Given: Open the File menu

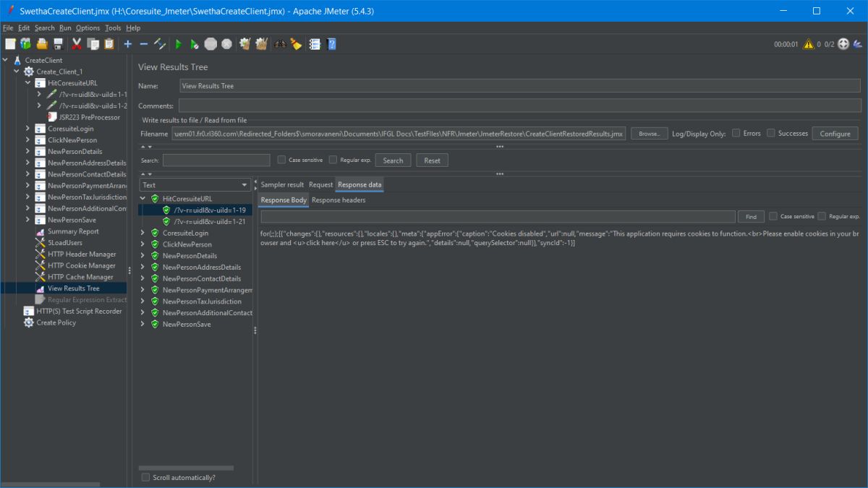Looking at the screenshot, I should (8, 28).
